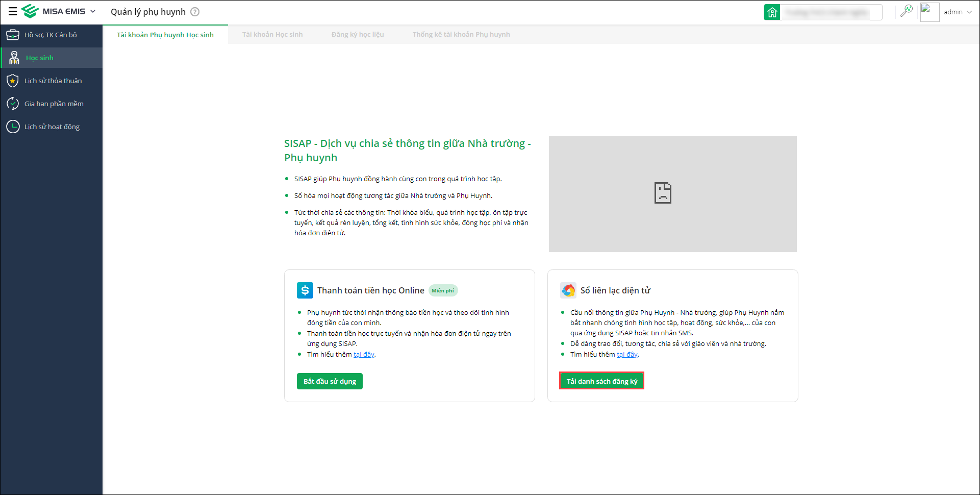Expand the admin account dropdown

[969, 12]
